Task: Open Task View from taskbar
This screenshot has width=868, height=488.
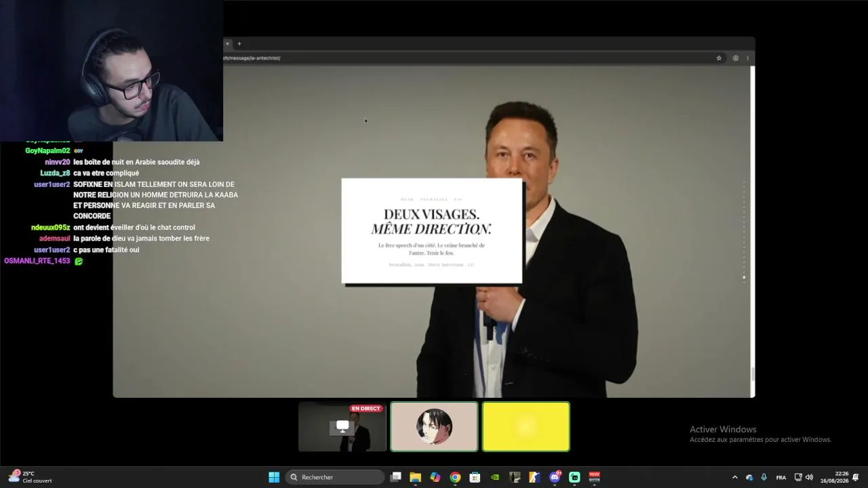Action: [396, 477]
